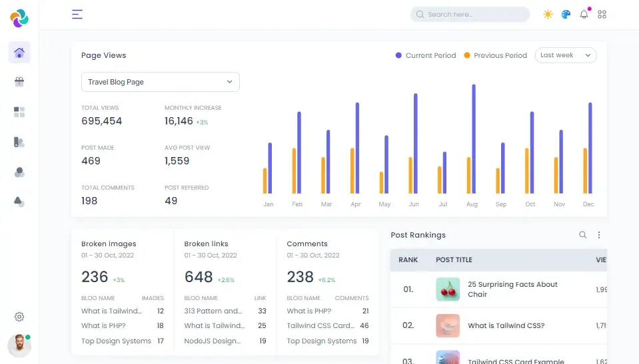Image resolution: width=639 pixels, height=364 pixels.
Task: Click the post made value 469
Action: coord(91,161)
